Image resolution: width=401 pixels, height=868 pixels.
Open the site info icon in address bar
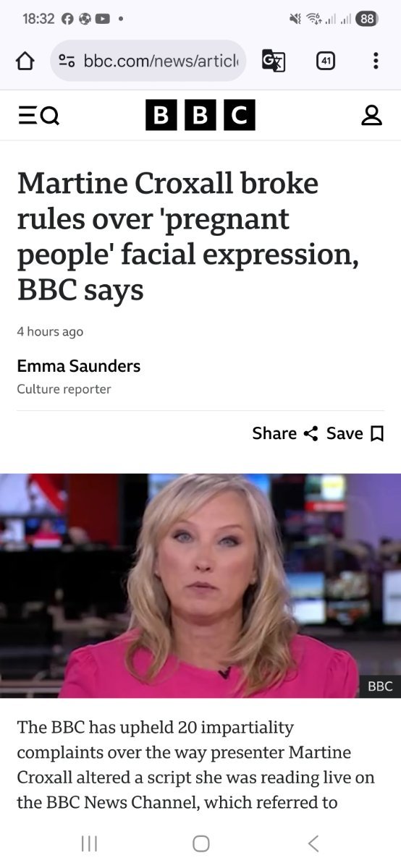pyautogui.click(x=67, y=61)
